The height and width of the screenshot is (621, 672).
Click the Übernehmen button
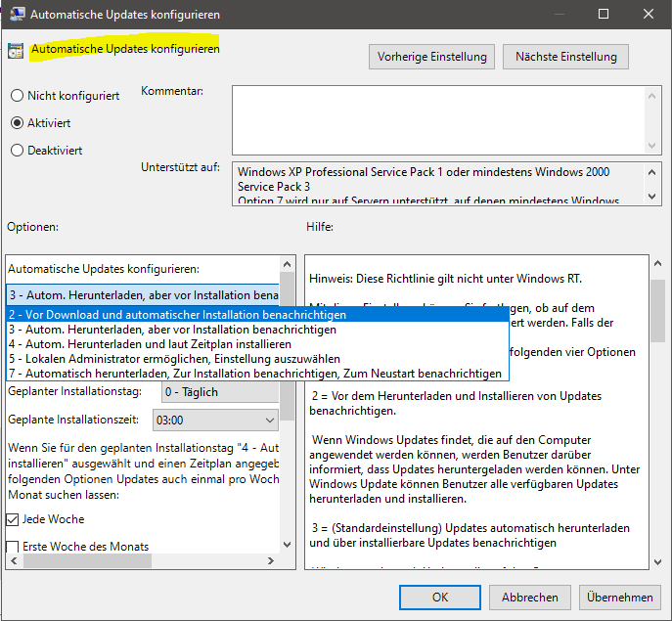click(x=620, y=598)
